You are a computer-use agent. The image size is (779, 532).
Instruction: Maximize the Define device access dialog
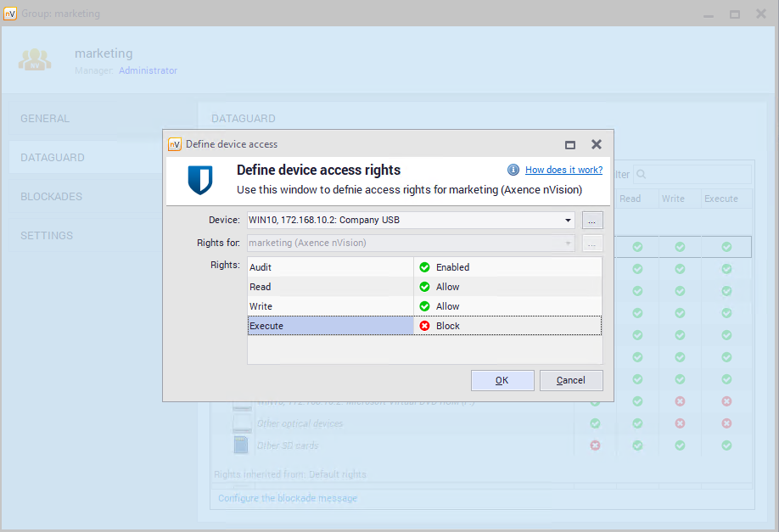point(570,144)
